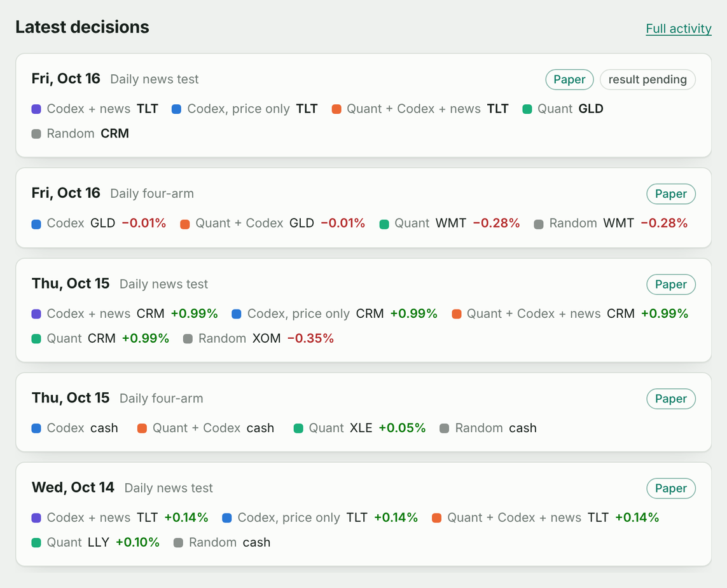Click orange swatch beside Quant + Codex GLD
727x588 pixels.
coord(185,224)
